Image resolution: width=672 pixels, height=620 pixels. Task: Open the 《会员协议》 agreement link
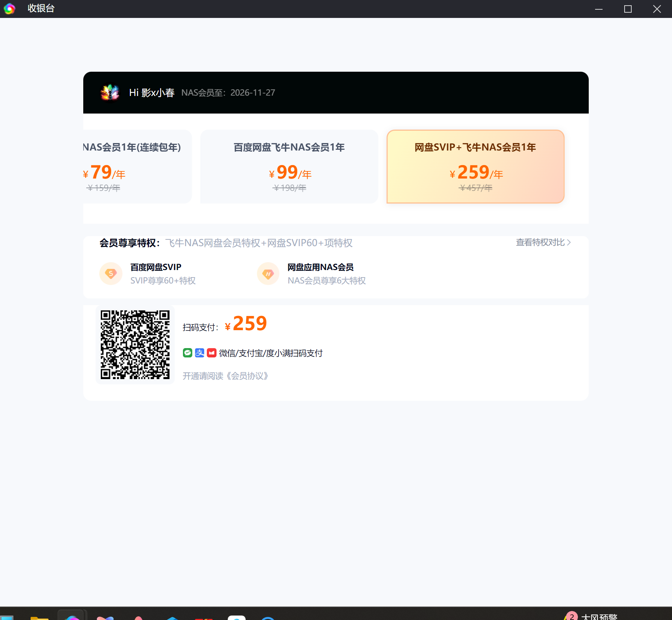click(x=247, y=376)
